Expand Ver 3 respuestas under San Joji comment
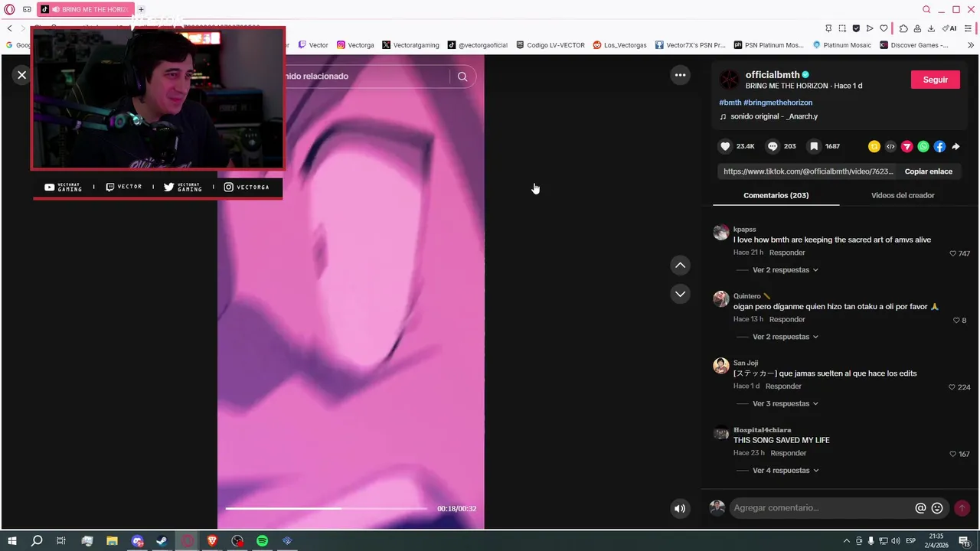The width and height of the screenshot is (980, 551). [785, 403]
